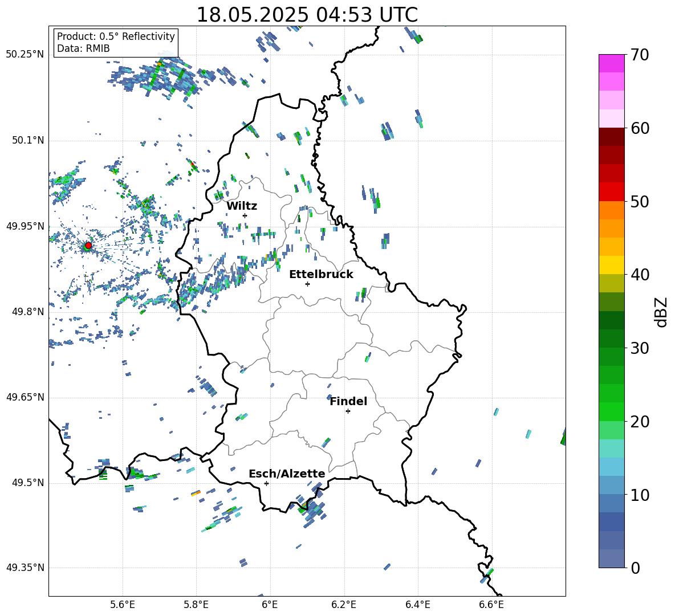This screenshot has width=675, height=616.
Task: Click the 10 tick label on colorbar
Action: pyautogui.click(x=640, y=495)
